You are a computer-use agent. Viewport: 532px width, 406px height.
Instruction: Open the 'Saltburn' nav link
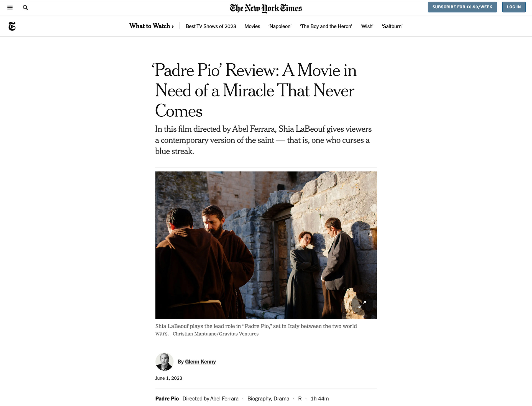(x=392, y=26)
